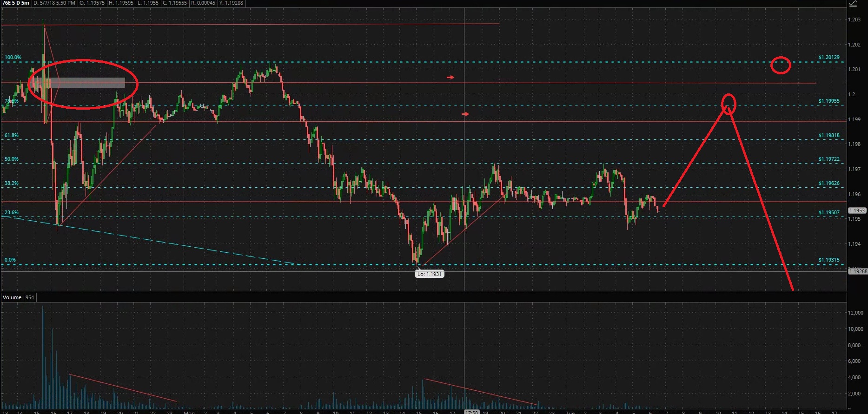
Task: Click the 23.6% Fibonacci level label
Action: 12,213
